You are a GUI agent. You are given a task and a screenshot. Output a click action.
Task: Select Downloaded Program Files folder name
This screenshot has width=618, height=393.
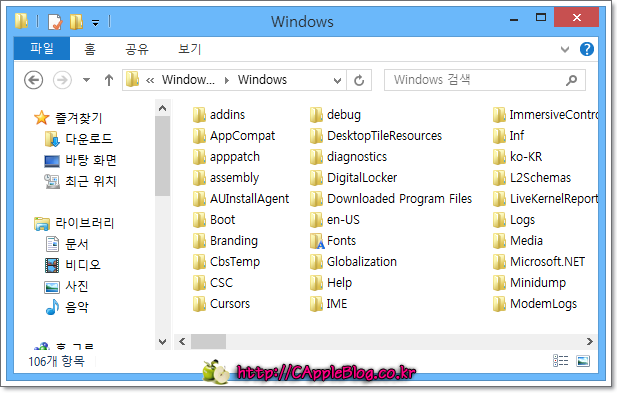(399, 199)
